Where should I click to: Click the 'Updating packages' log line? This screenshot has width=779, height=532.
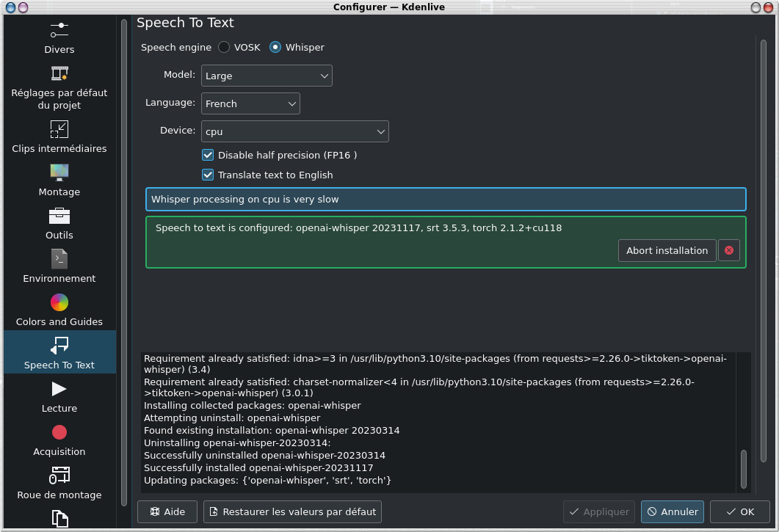coord(267,481)
